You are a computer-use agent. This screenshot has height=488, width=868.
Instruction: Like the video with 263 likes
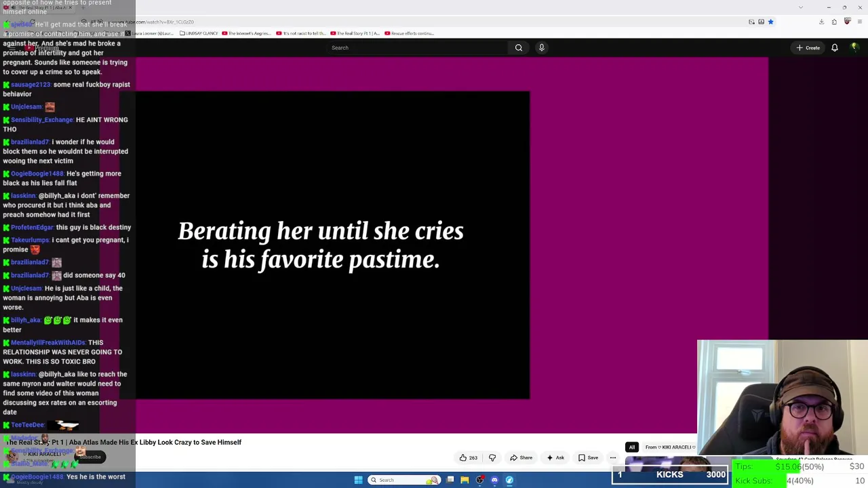(469, 457)
